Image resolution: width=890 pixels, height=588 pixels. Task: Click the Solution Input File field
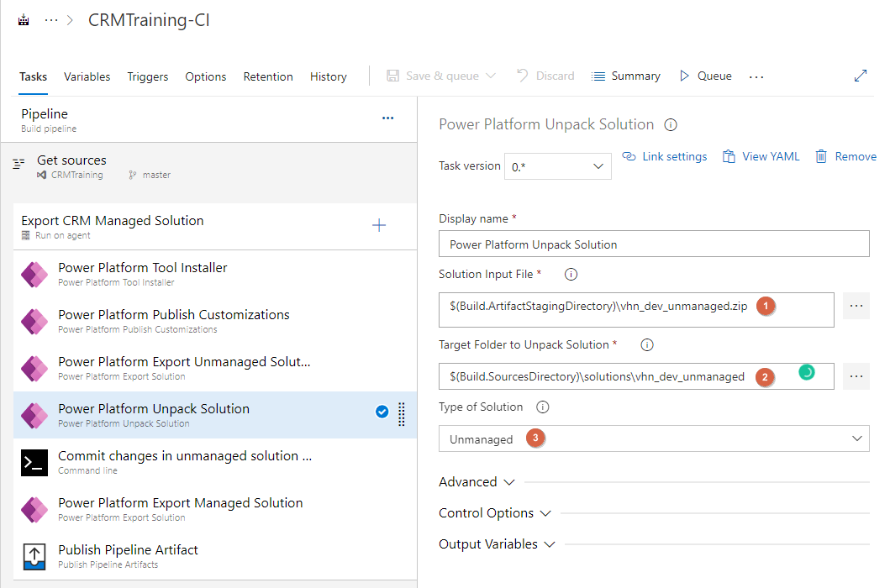[x=636, y=310]
